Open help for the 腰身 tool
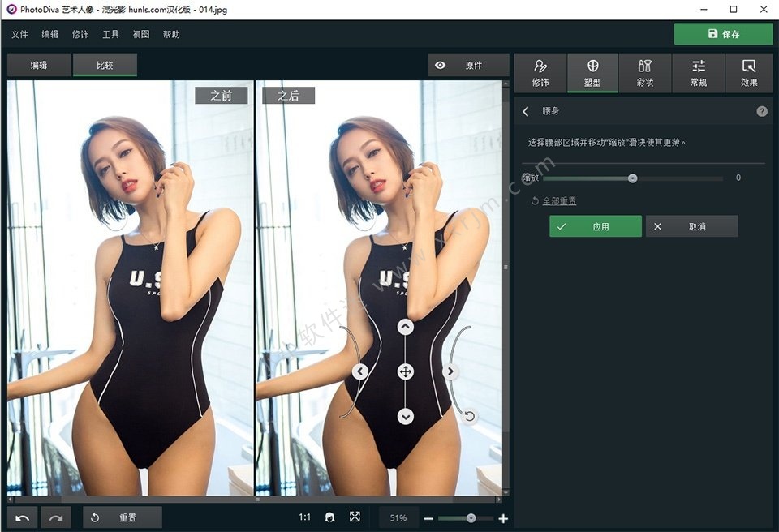779x532 pixels. tap(762, 111)
